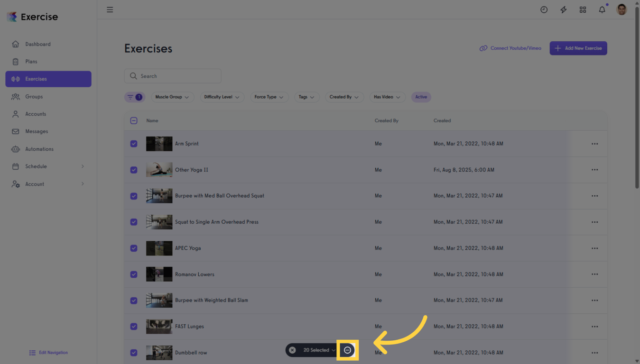Click the filter count icon button

coord(134,97)
